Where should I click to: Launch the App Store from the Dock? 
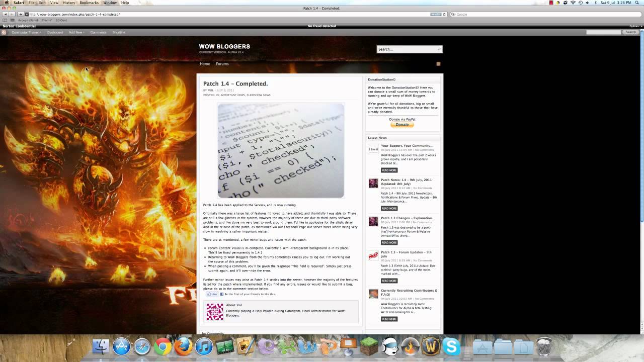click(121, 346)
